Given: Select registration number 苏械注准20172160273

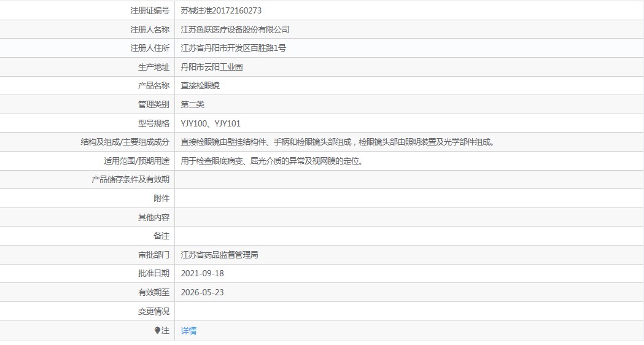Looking at the screenshot, I should pyautogui.click(x=221, y=10).
